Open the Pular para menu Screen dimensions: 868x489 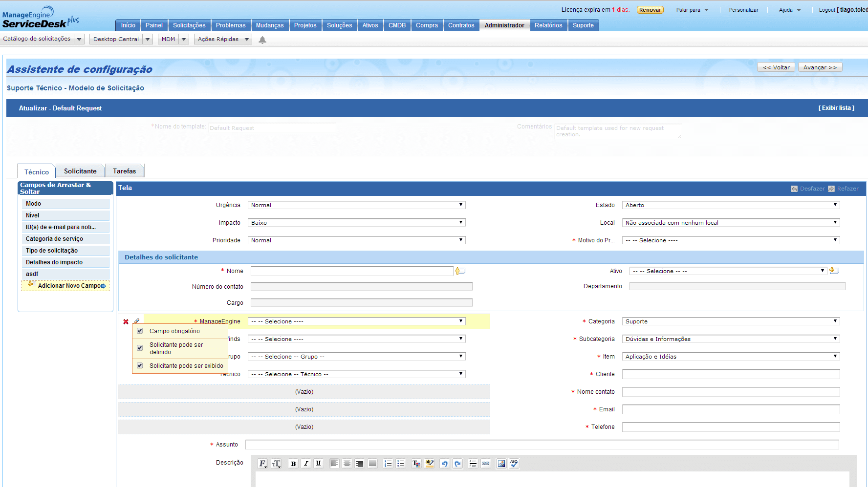click(x=692, y=10)
